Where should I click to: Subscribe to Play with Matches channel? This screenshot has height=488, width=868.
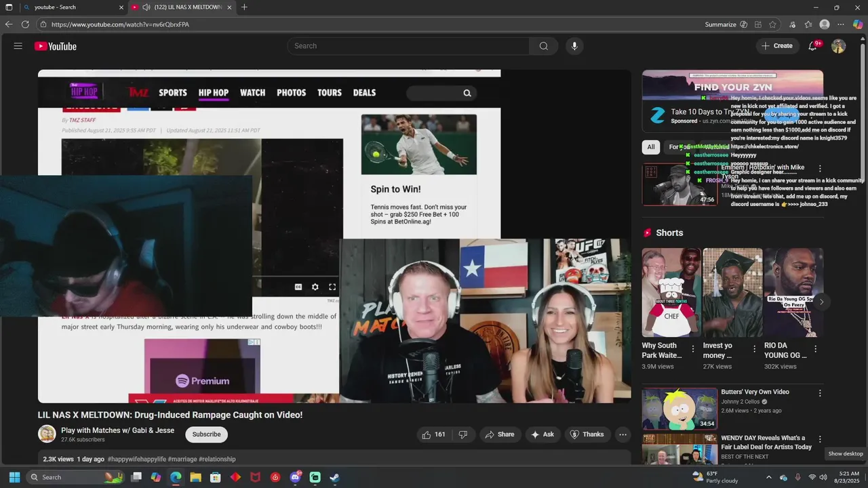206,434
